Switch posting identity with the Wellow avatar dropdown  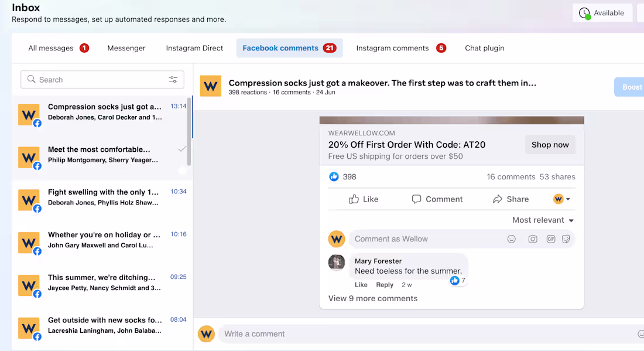(x=561, y=199)
